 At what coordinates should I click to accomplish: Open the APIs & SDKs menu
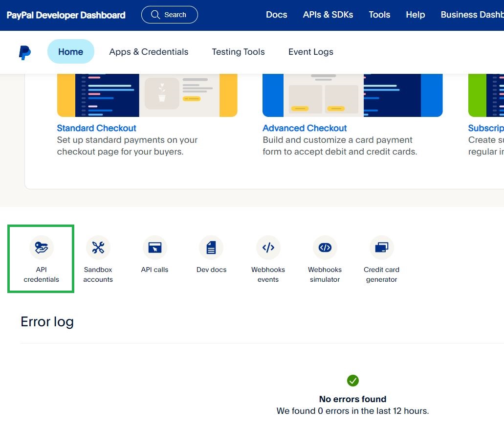click(328, 15)
